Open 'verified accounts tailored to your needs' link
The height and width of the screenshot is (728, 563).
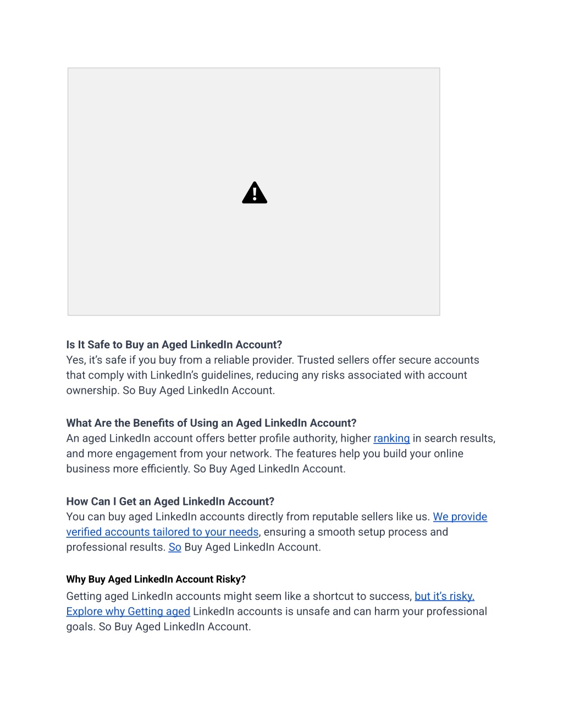[x=162, y=532]
